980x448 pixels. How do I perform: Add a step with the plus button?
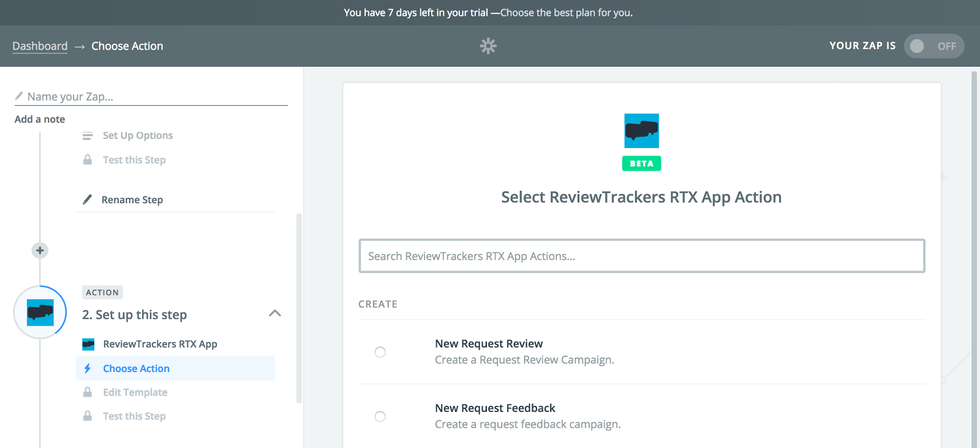pos(40,250)
